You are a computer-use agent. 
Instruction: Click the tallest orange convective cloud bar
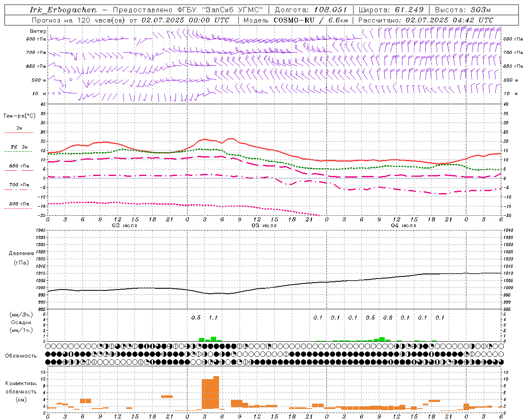click(216, 393)
